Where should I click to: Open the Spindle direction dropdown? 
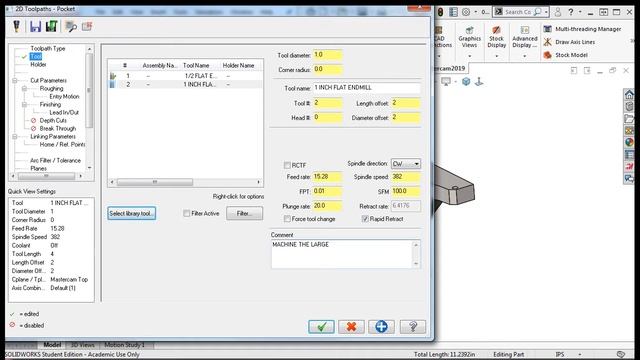pyautogui.click(x=406, y=164)
